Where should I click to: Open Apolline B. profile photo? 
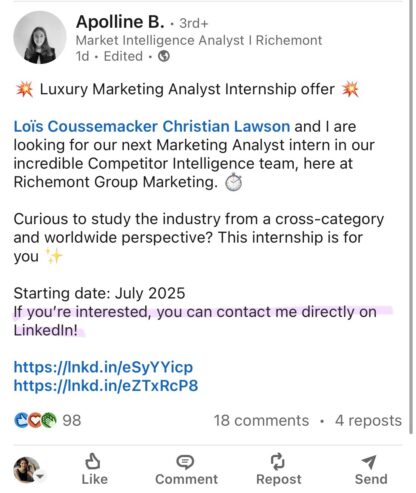40,37
